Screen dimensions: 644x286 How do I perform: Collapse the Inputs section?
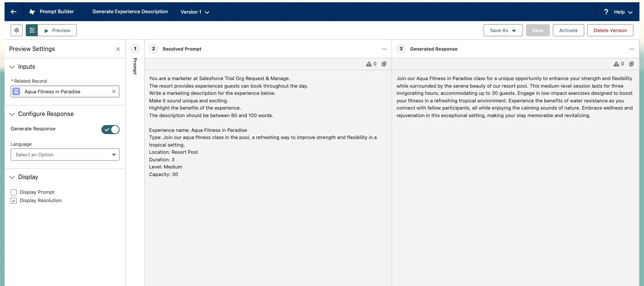pos(12,67)
